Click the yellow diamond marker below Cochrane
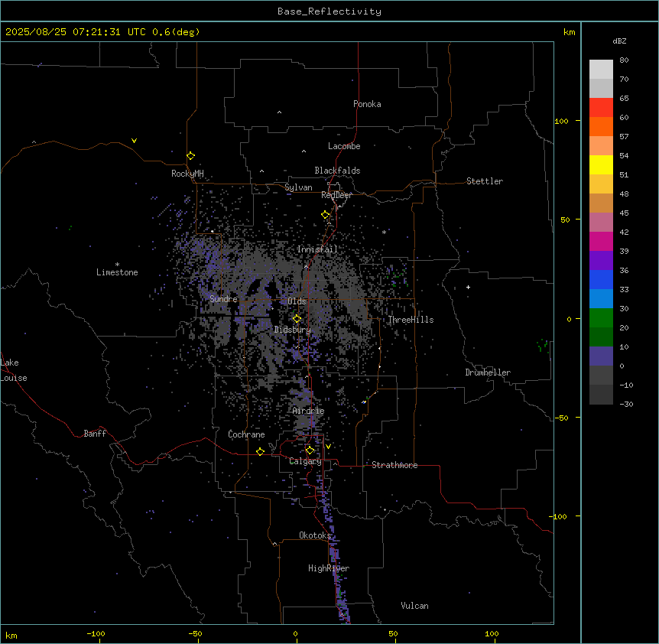The image size is (659, 644). point(260,451)
